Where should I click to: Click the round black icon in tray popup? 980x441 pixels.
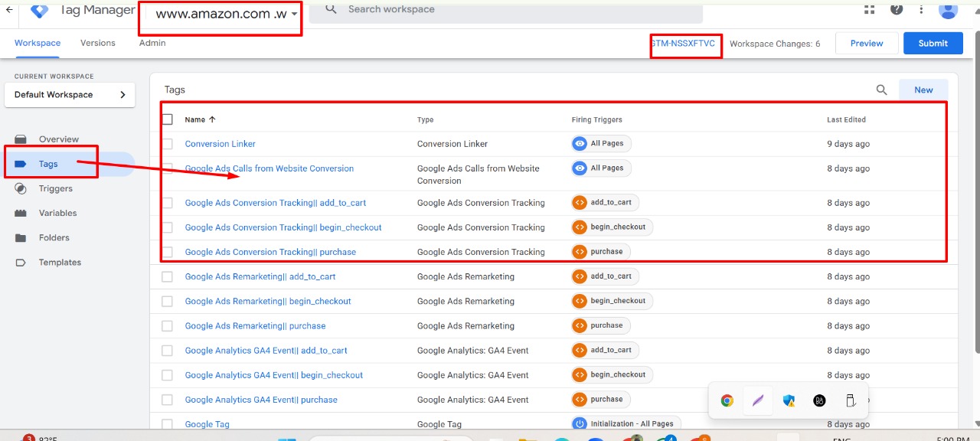tap(819, 400)
